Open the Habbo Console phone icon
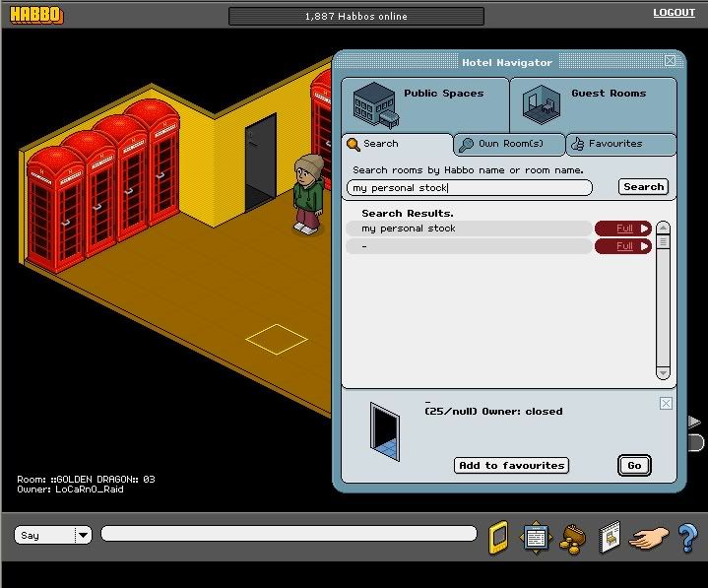Screen dimensions: 708x588 (499, 537)
